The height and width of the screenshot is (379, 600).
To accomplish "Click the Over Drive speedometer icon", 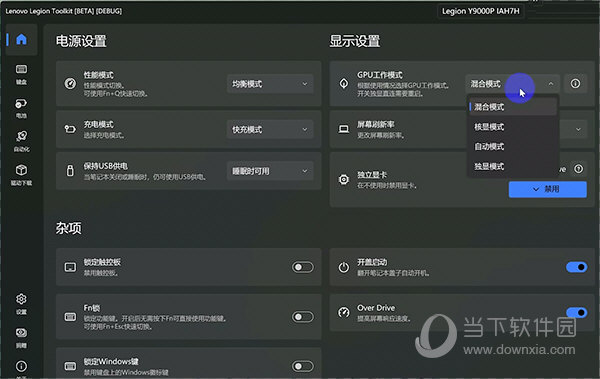I will pyautogui.click(x=344, y=312).
